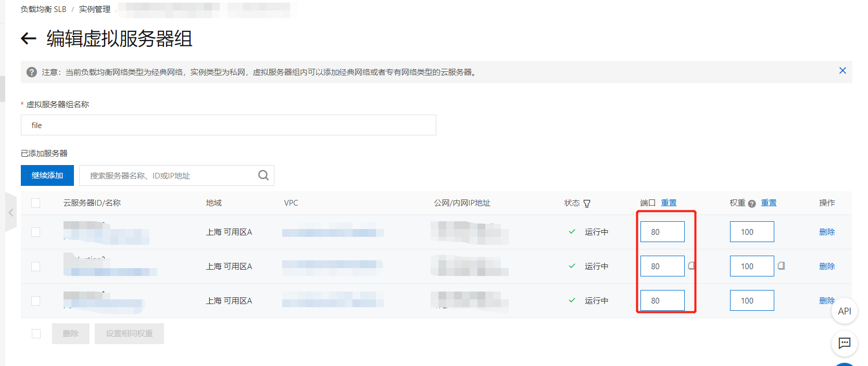This screenshot has width=868, height=366.
Task: Click copy icon next to second port field
Action: coord(691,266)
